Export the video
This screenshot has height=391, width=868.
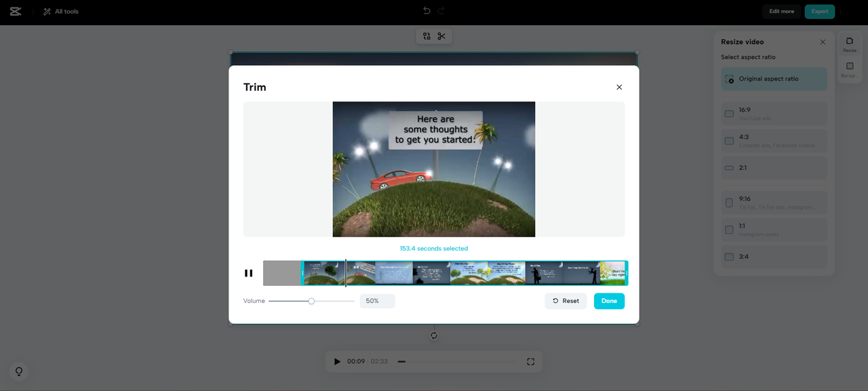click(819, 11)
